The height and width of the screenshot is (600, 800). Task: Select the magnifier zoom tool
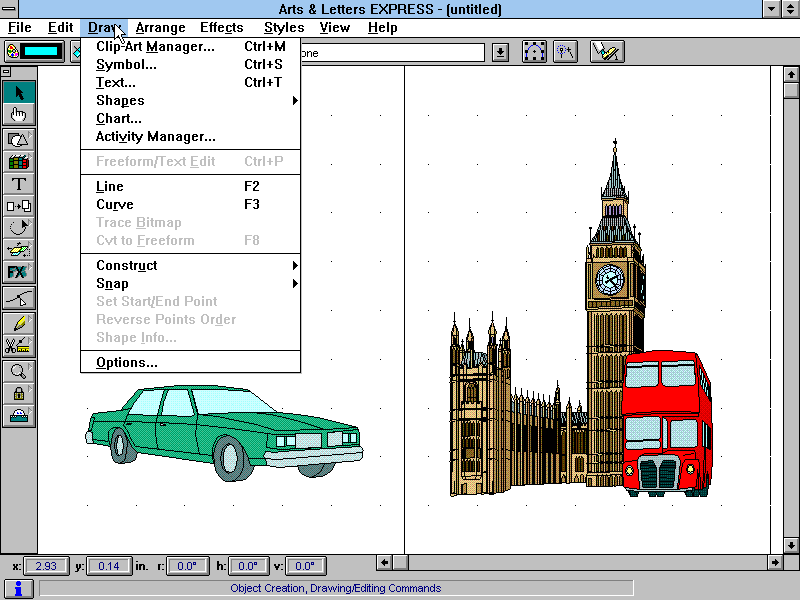[x=19, y=371]
